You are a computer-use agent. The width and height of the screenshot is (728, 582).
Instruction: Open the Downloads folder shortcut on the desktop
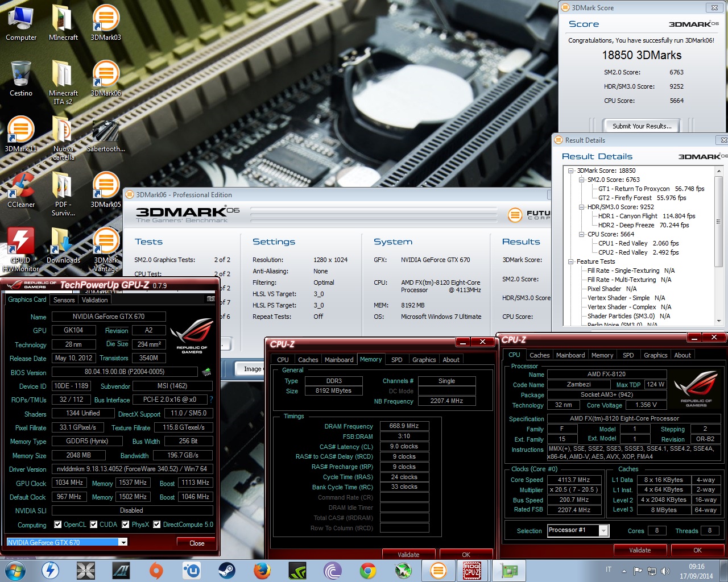click(x=63, y=246)
